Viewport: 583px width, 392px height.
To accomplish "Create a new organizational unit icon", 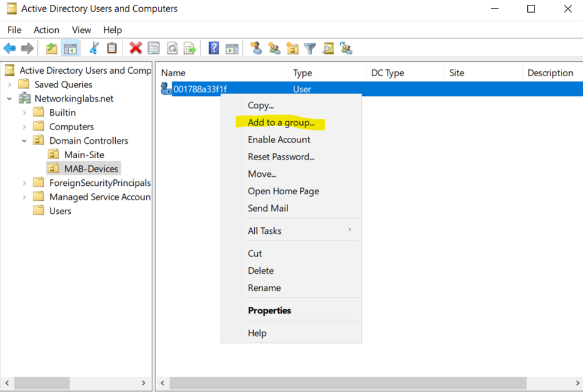I will pos(292,49).
